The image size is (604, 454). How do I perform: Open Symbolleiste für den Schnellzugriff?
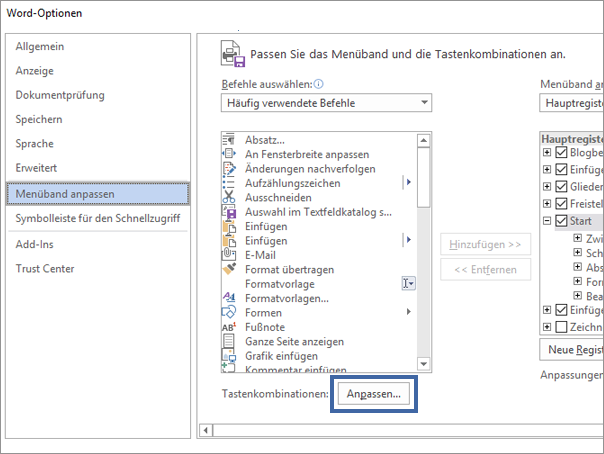[98, 218]
